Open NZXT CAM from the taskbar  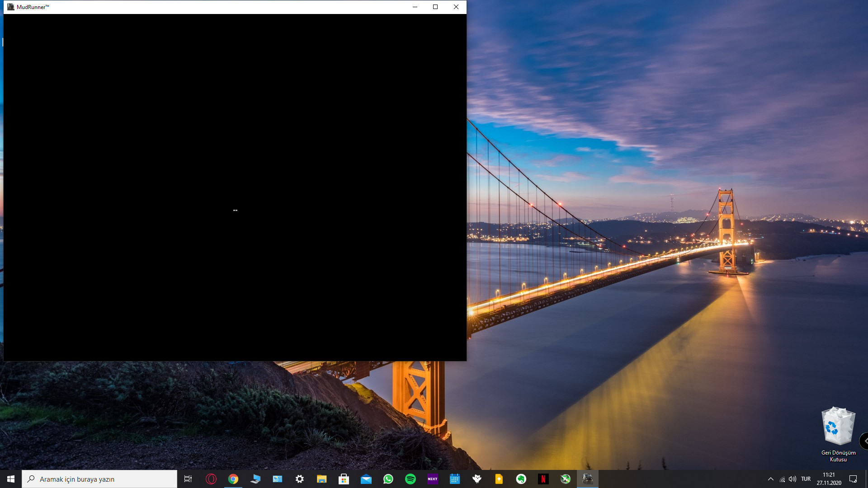tap(433, 479)
